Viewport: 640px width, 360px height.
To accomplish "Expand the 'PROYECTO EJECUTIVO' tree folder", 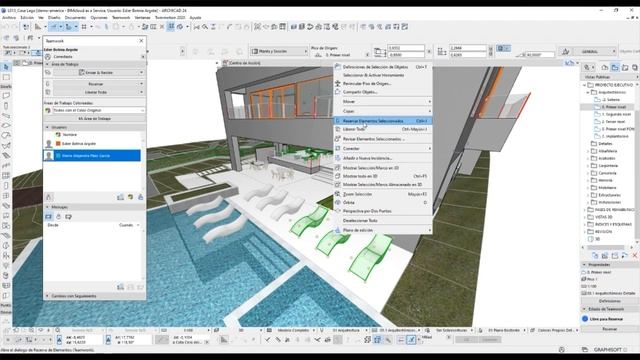I will (584, 85).
